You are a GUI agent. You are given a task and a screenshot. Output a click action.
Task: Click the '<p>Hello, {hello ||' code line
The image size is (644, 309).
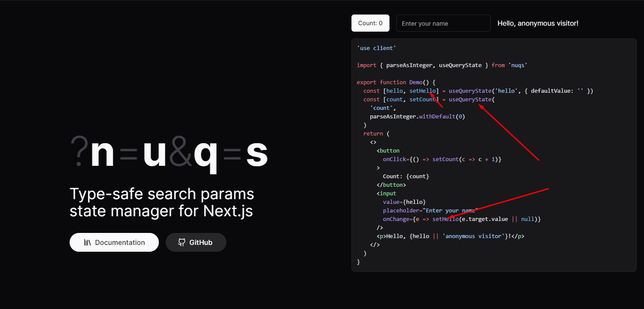point(451,236)
